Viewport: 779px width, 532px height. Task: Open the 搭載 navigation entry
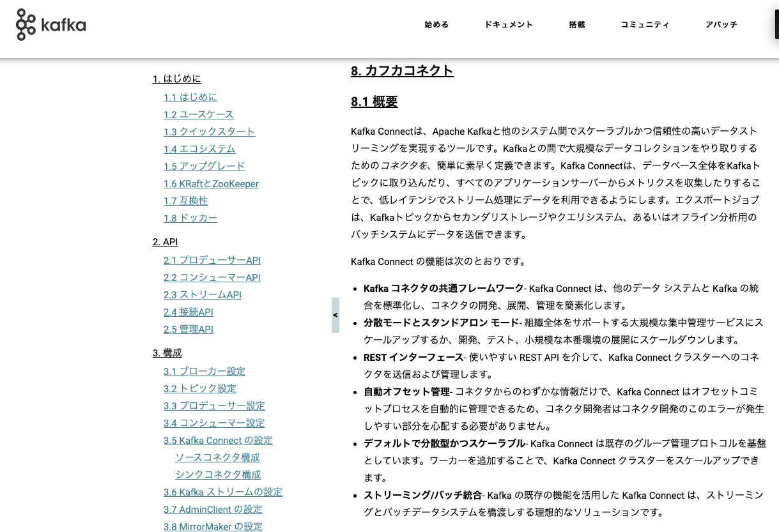point(576,24)
